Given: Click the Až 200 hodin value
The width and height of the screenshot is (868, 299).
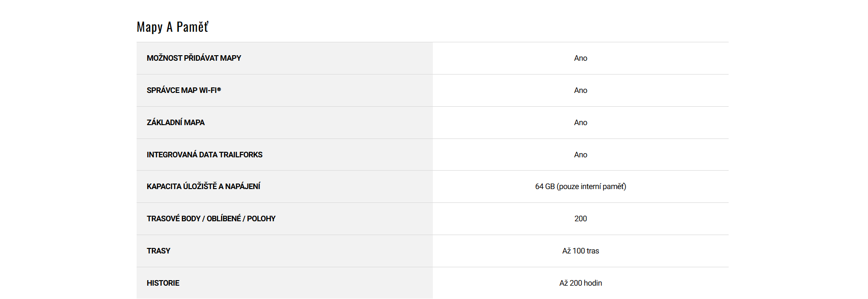Looking at the screenshot, I should 581,283.
